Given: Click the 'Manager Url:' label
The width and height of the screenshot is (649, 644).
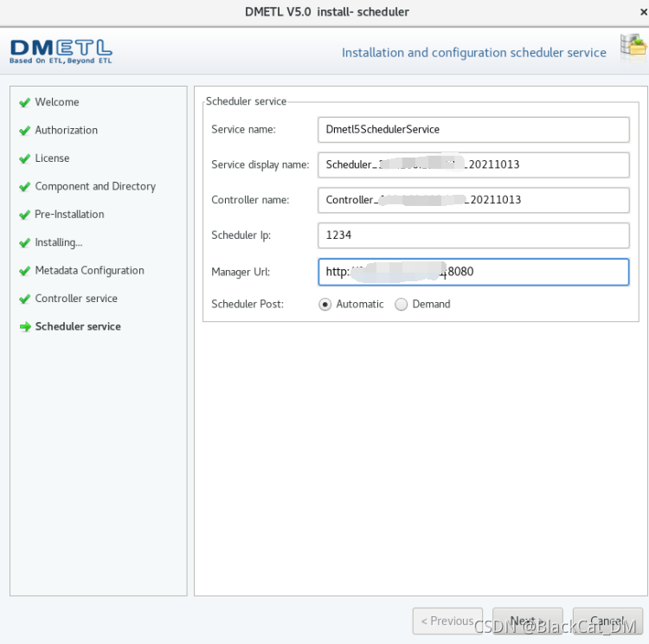Looking at the screenshot, I should tap(241, 272).
